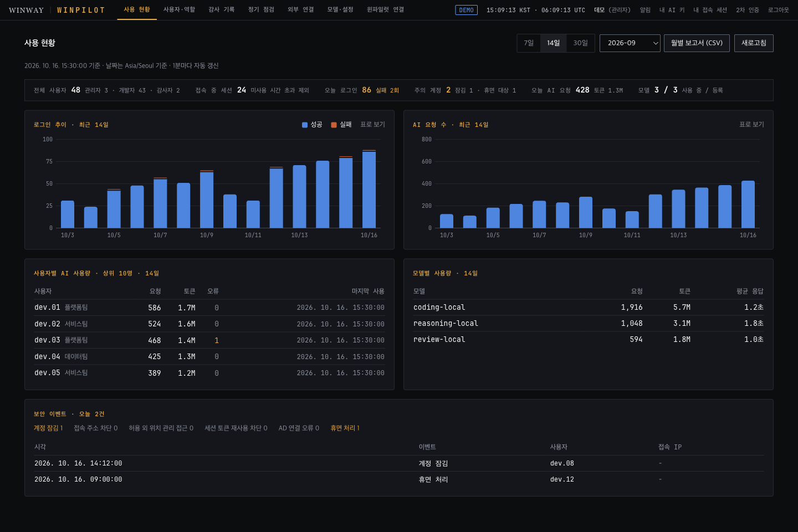
Task: Select the 14일 range toggle
Action: click(554, 43)
